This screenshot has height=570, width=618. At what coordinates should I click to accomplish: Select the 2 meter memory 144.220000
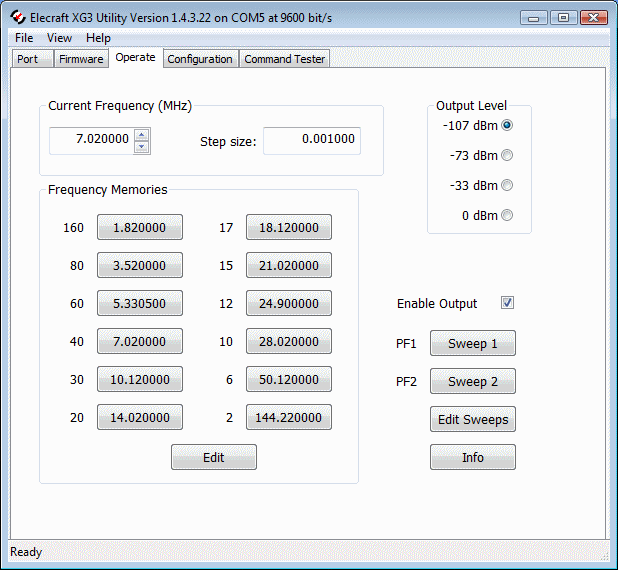(x=289, y=417)
